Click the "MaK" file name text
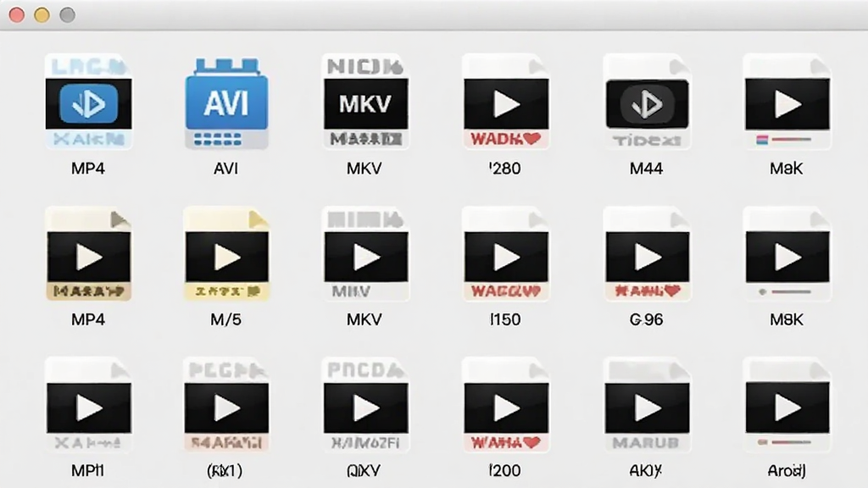Viewport: 868px width, 488px height. click(786, 169)
